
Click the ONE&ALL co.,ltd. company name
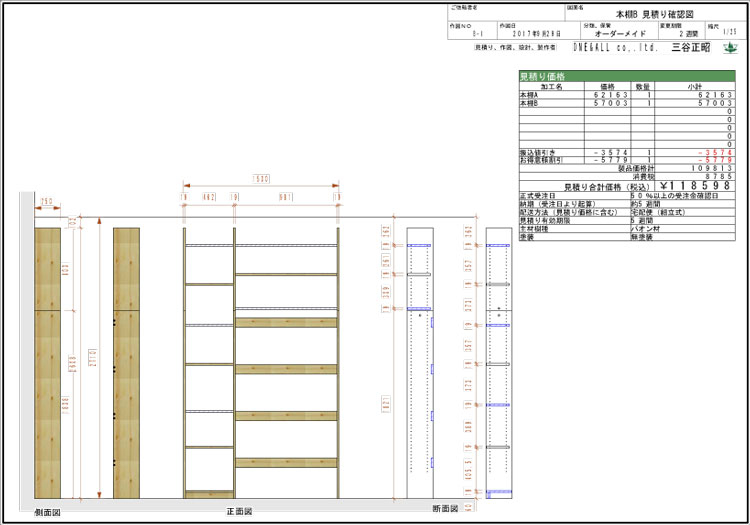[616, 47]
